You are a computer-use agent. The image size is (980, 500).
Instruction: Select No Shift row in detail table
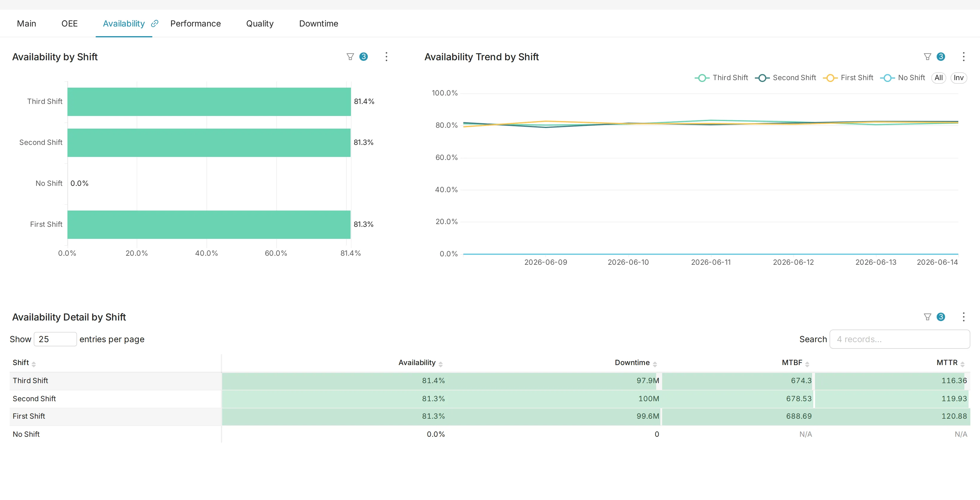(x=490, y=434)
